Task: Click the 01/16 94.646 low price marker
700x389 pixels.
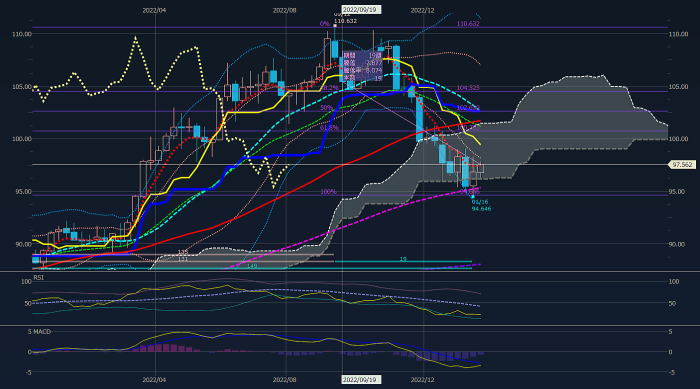Action: click(x=481, y=205)
